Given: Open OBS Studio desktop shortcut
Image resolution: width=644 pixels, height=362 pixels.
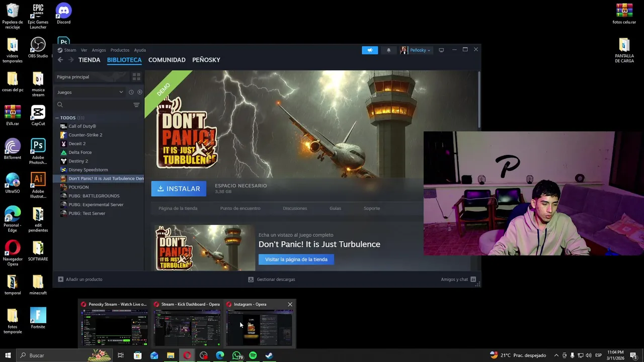Looking at the screenshot, I should click(38, 48).
